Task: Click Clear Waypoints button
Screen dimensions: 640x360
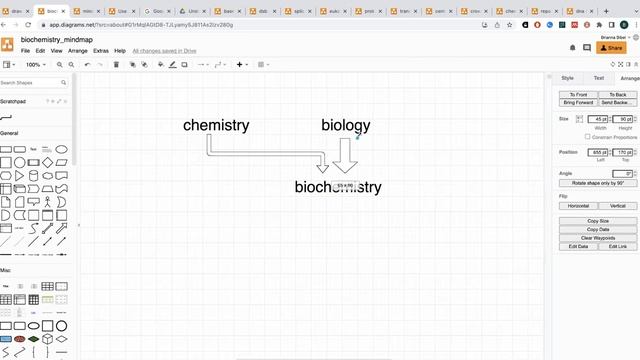Action: (598, 238)
